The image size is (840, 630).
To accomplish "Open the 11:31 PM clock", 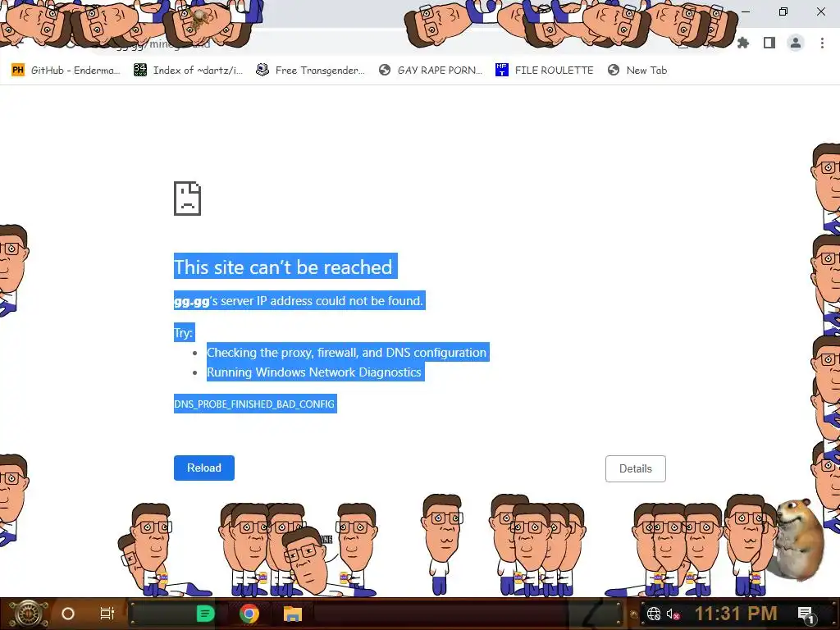I will click(x=736, y=614).
